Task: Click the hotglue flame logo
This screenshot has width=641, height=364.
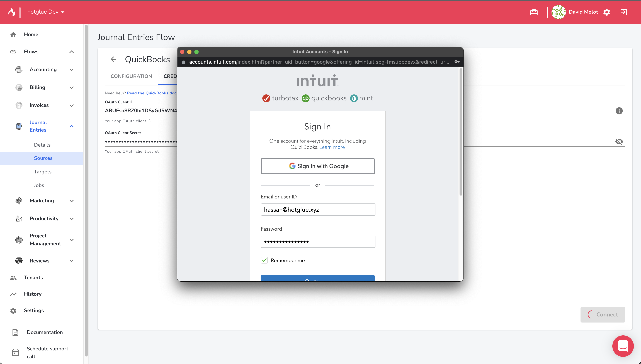Action: 12,12
